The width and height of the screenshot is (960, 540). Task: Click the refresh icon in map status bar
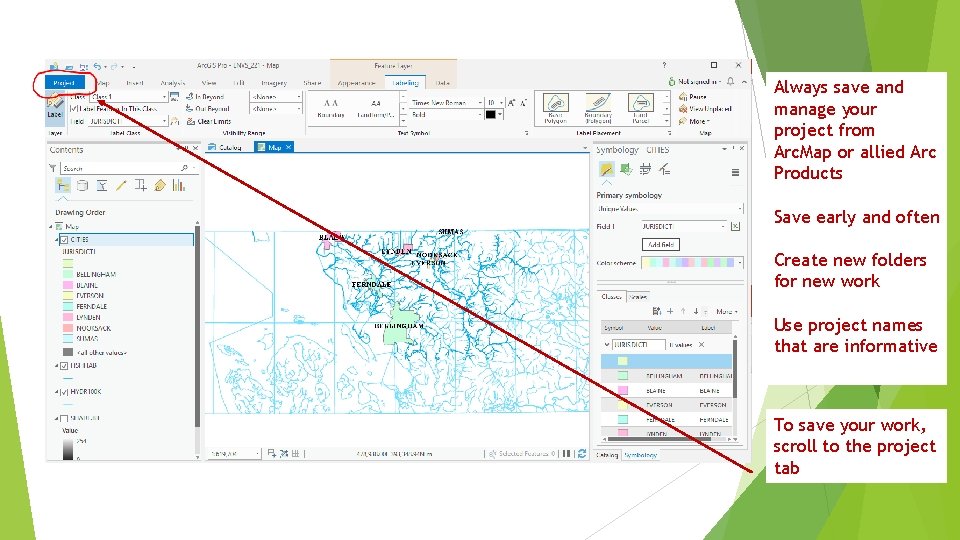pyautogui.click(x=582, y=454)
